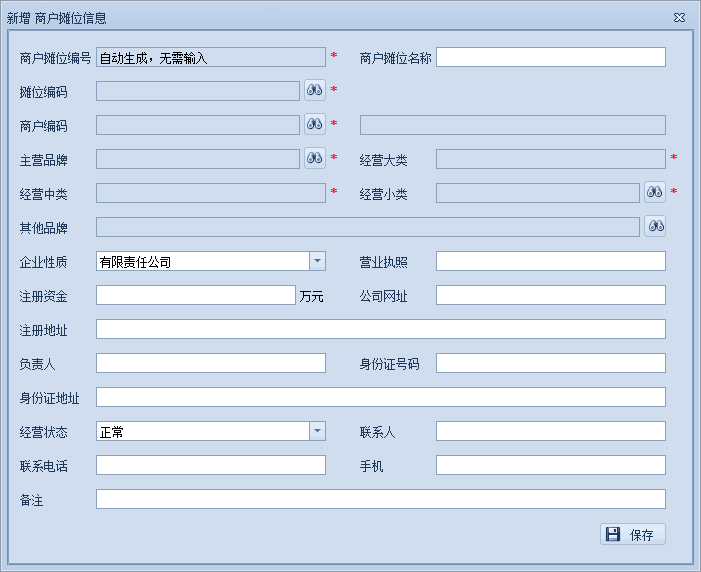Open the brand lookup next to 主营品牌
Image resolution: width=701 pixels, height=572 pixels.
315,159
